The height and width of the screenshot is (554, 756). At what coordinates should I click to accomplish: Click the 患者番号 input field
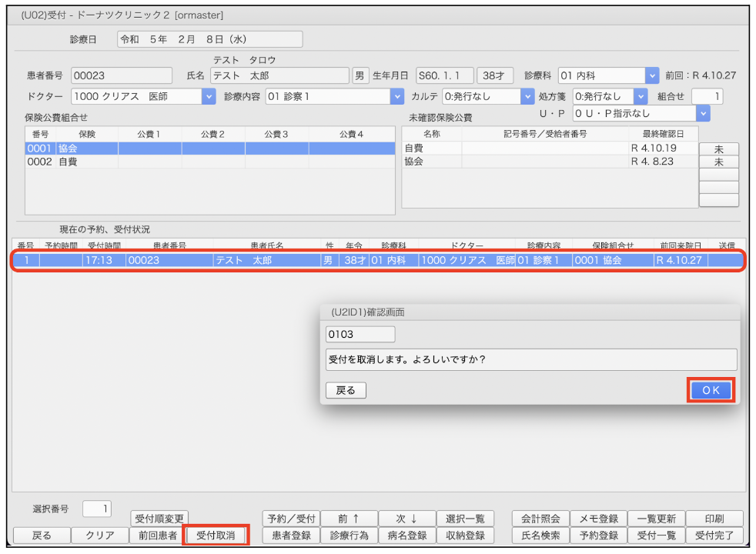click(122, 75)
